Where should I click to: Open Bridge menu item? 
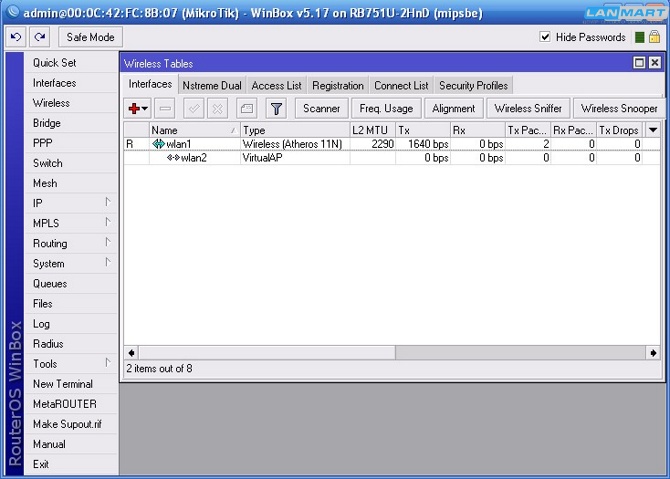pos(71,123)
